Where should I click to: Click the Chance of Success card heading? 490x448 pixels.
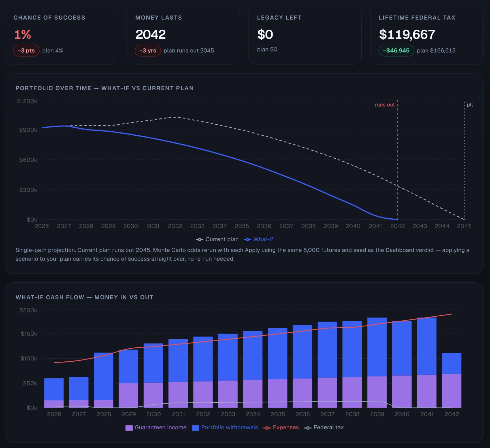(49, 17)
